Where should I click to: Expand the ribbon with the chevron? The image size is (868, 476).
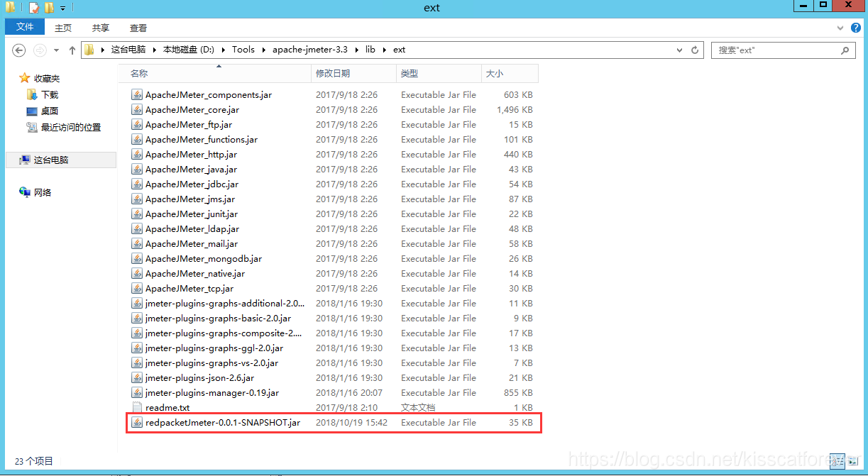click(840, 28)
